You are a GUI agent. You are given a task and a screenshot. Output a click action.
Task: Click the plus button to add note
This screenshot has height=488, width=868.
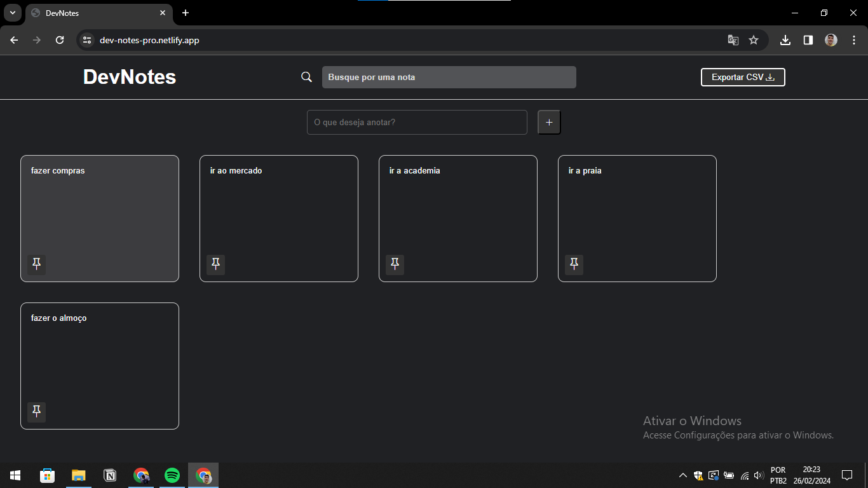click(x=549, y=122)
